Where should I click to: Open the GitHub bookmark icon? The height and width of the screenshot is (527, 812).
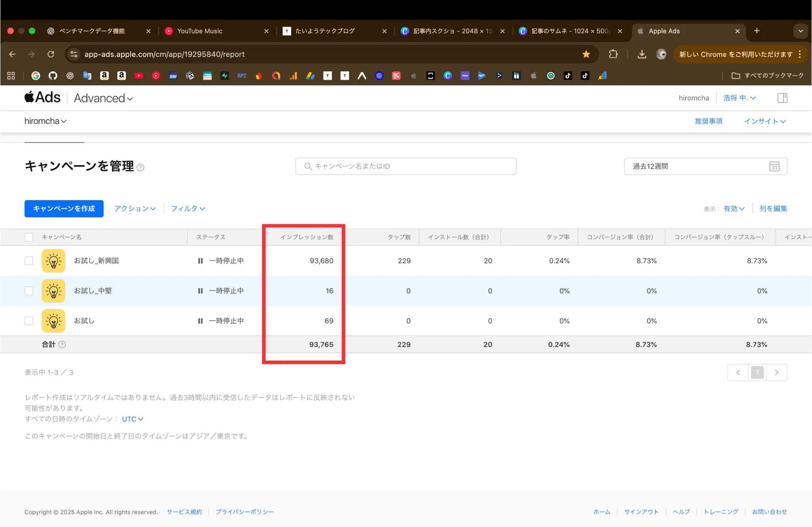click(53, 76)
